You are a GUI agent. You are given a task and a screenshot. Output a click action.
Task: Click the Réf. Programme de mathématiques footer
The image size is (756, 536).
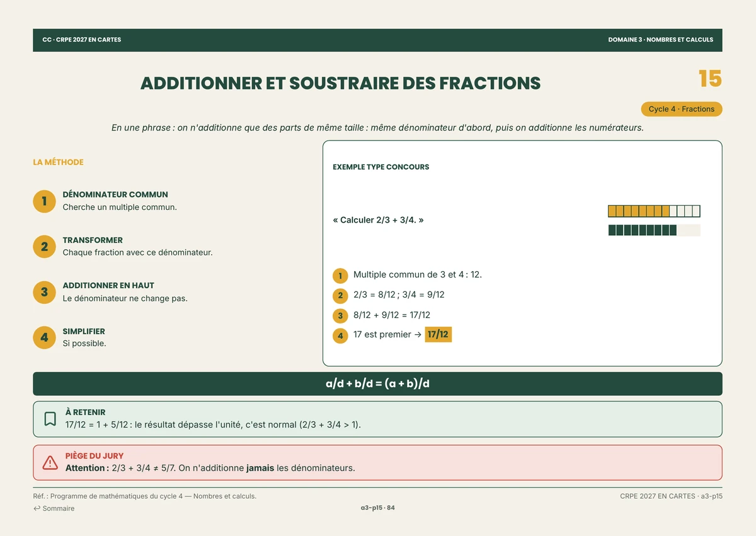click(145, 496)
